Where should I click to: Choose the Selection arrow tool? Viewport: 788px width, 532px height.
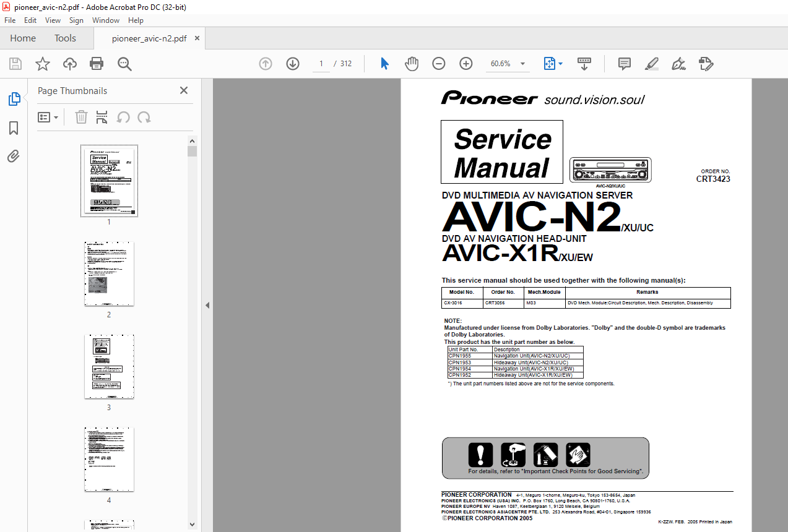pos(384,64)
